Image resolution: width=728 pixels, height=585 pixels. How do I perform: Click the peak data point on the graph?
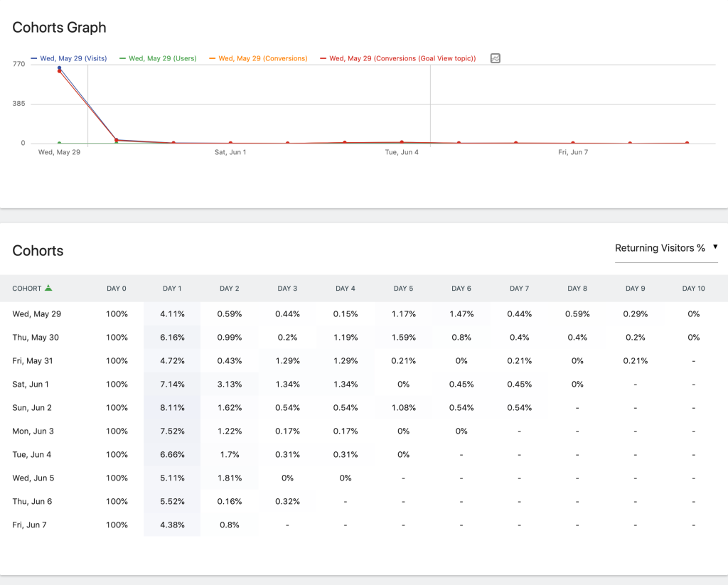click(x=60, y=69)
